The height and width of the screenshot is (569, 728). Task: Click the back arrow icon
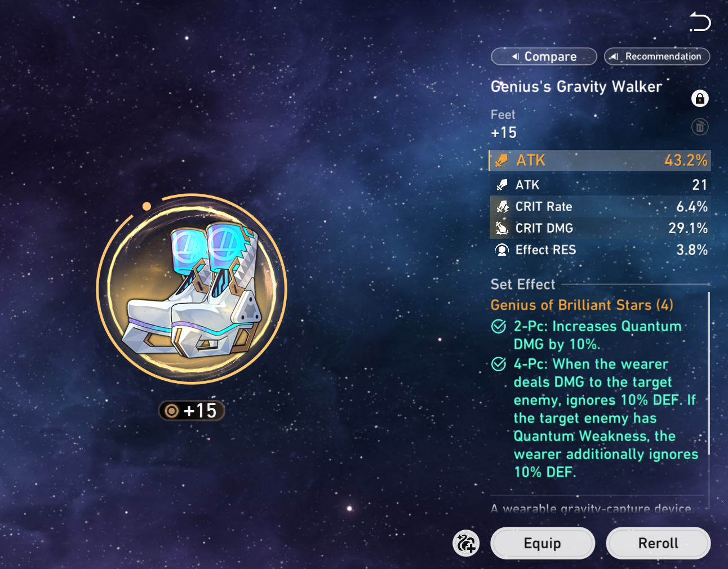700,22
